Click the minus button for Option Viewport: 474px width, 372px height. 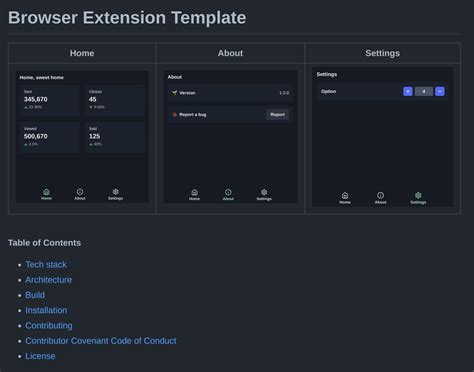point(440,91)
